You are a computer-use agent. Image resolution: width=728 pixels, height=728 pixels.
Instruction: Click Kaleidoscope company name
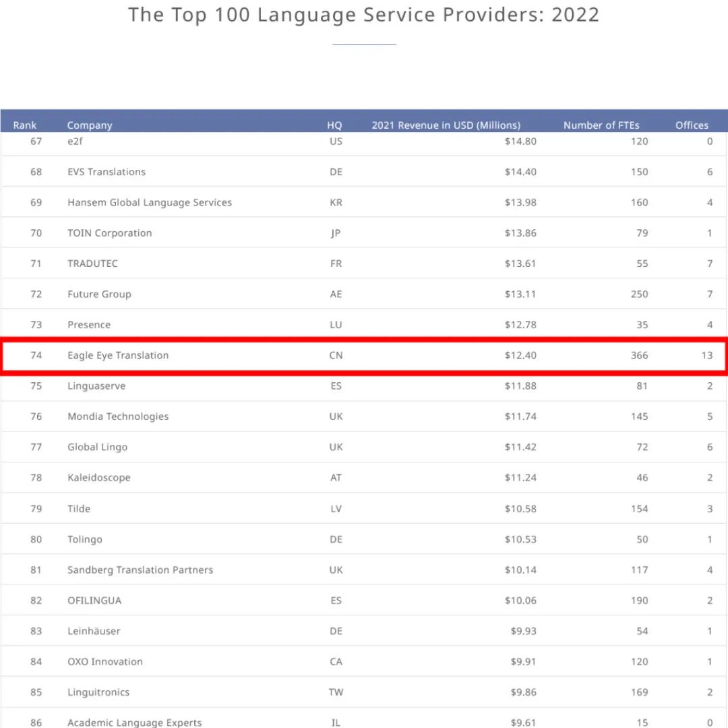(99, 478)
